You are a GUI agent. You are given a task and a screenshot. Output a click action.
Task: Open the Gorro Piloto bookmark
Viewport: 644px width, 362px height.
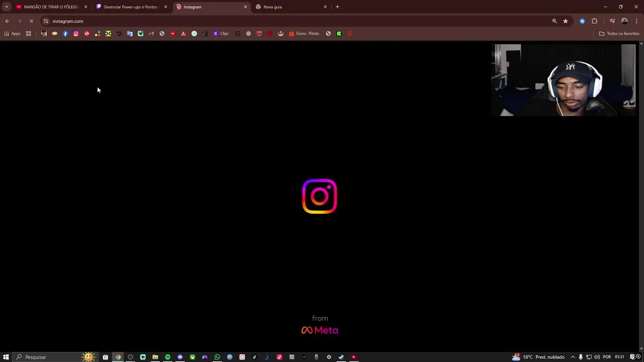tap(304, 34)
